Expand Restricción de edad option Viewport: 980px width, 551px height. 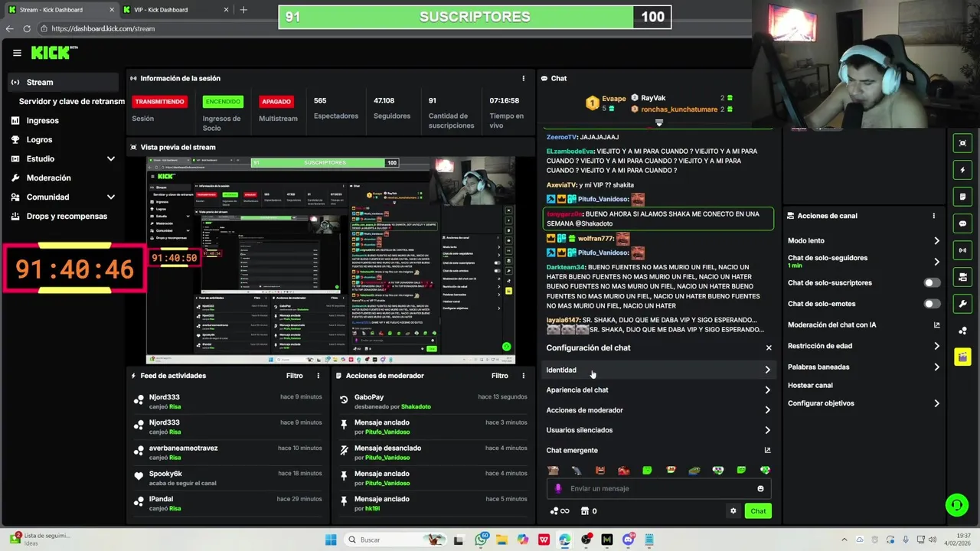(x=864, y=346)
